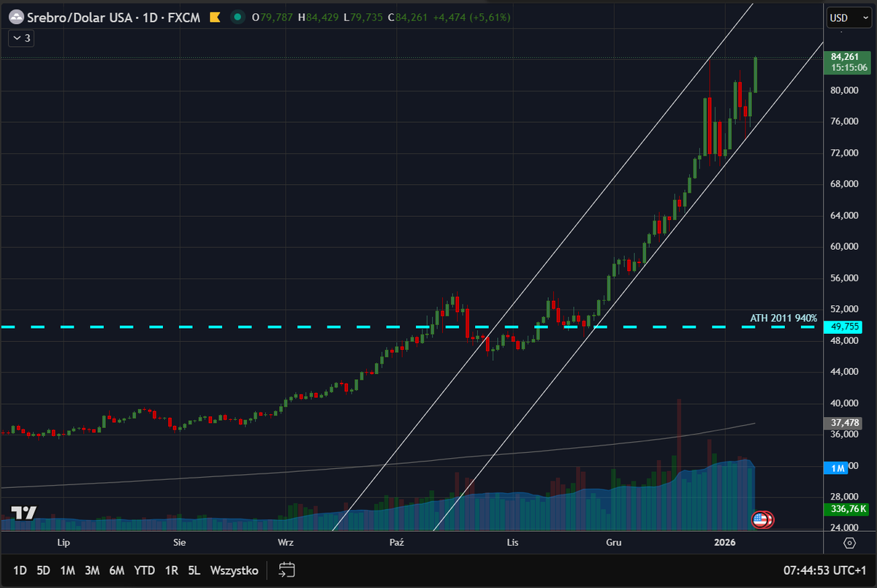Click the 64,000 price axis label

[x=843, y=215]
